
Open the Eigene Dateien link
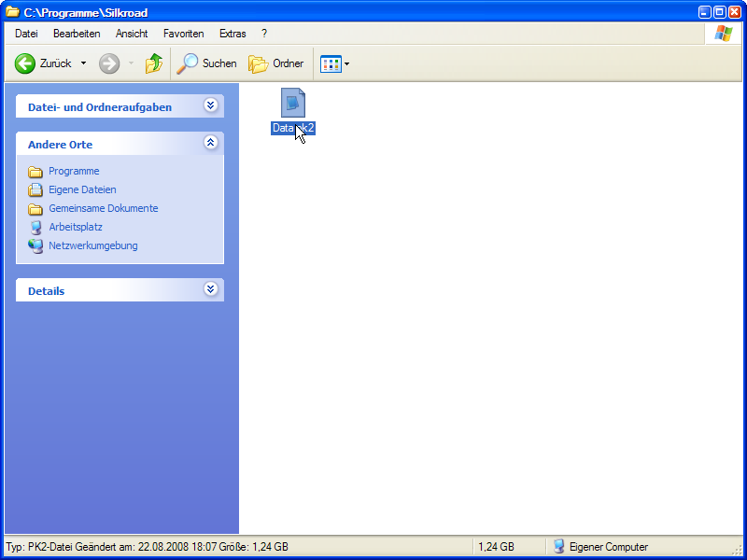[82, 189]
